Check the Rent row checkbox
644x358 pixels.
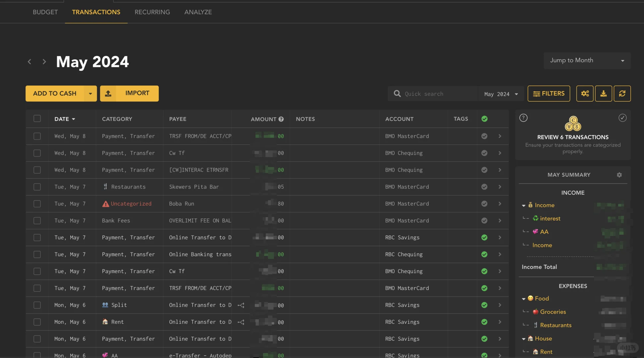click(x=37, y=322)
